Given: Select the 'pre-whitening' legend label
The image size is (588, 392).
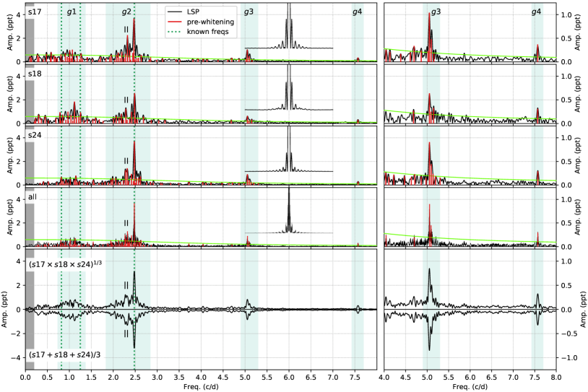Looking at the screenshot, I should click(x=210, y=22).
